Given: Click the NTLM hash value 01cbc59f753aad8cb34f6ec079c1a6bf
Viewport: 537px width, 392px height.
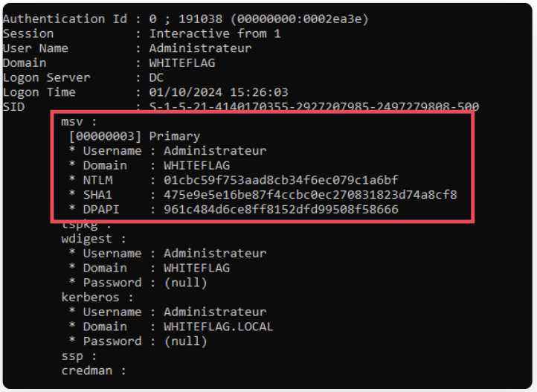Looking at the screenshot, I should [x=274, y=180].
